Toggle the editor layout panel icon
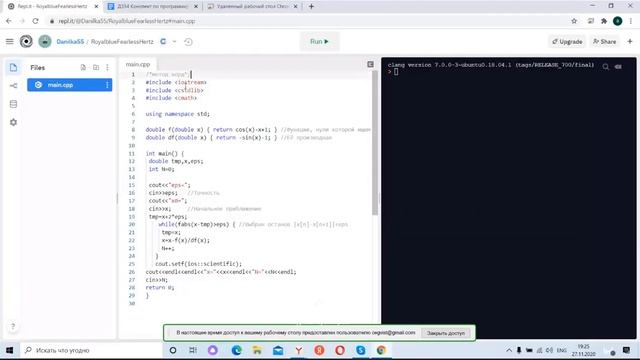640x360 pixels. (370, 64)
